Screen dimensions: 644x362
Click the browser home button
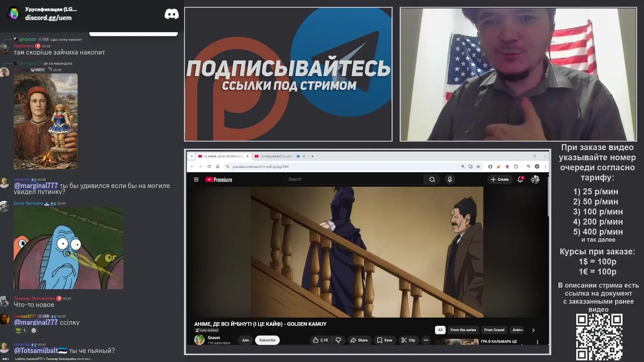click(x=217, y=166)
